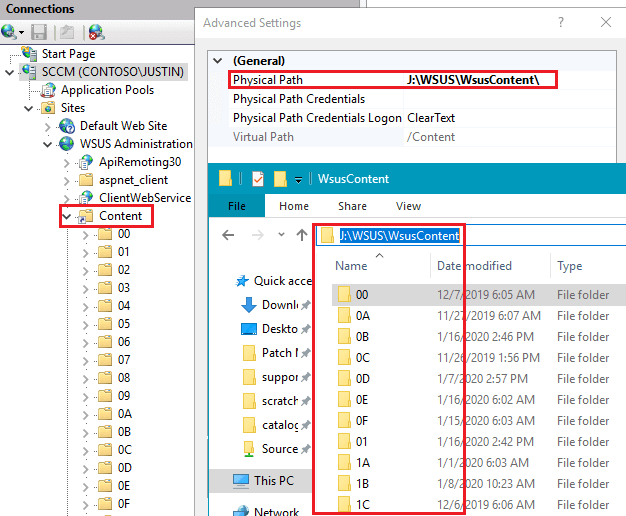Select folder 09 in Connections tree
The width and height of the screenshot is (626, 516).
click(x=124, y=396)
